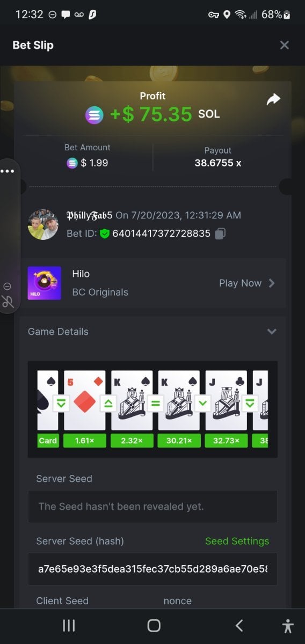The width and height of the screenshot is (305, 644).
Task: Tap the accessibility figure icon in navigation bar
Action: point(288,625)
